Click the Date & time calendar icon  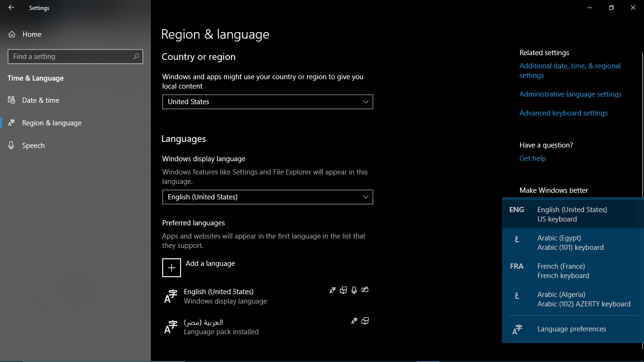(12, 100)
